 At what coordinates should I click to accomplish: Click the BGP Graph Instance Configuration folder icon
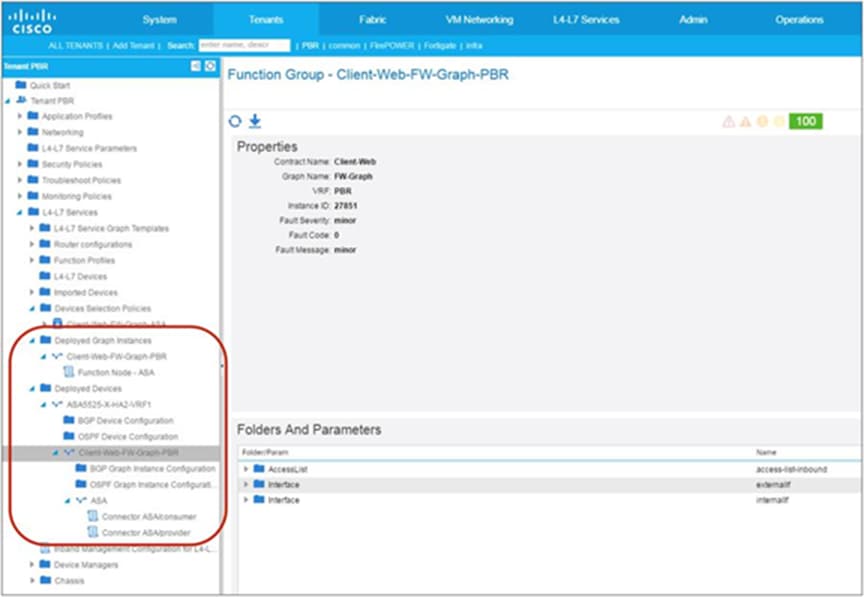[81, 468]
